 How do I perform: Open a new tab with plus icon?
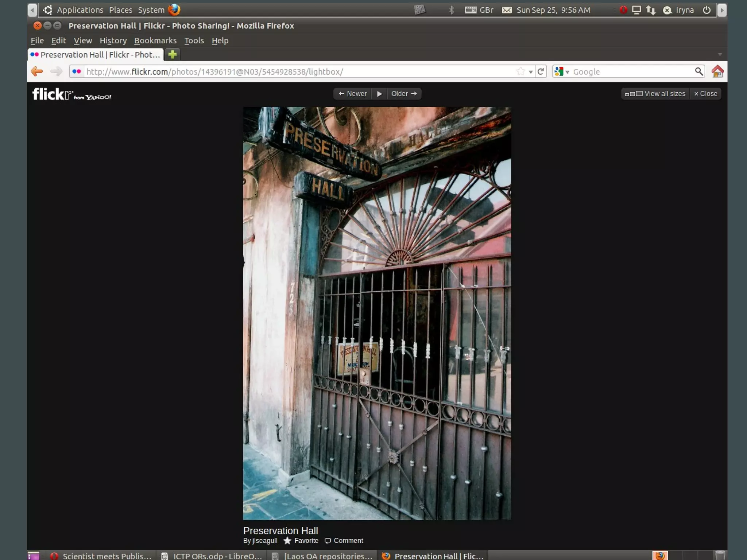[x=172, y=55]
